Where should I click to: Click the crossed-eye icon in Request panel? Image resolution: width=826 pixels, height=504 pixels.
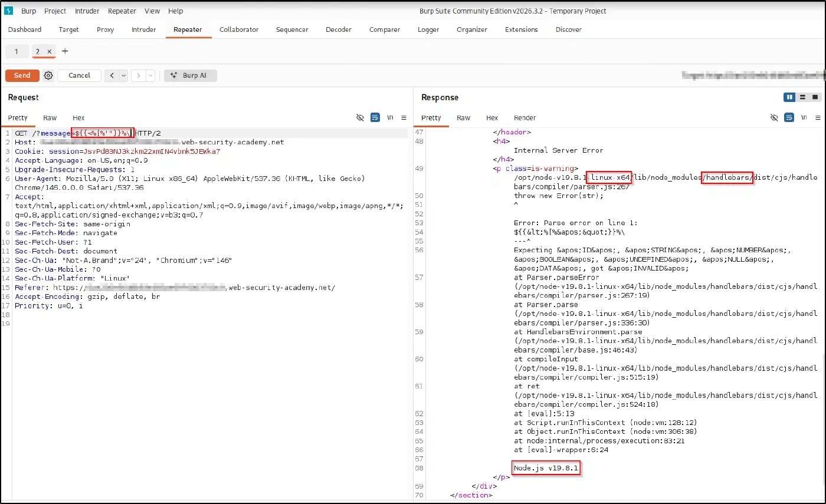click(x=360, y=118)
